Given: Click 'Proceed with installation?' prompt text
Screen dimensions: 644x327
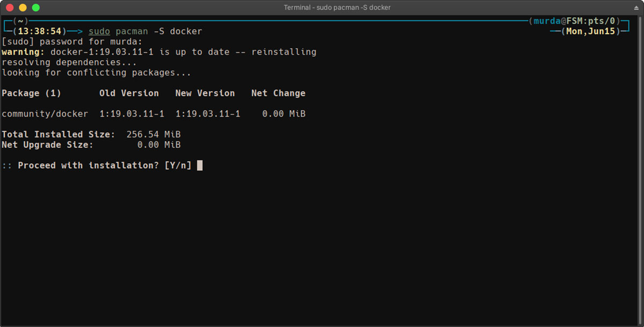Looking at the screenshot, I should pos(89,165).
